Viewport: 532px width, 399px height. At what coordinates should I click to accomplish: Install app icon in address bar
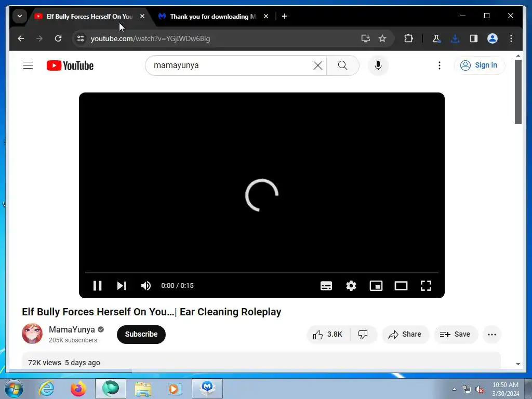tap(365, 38)
